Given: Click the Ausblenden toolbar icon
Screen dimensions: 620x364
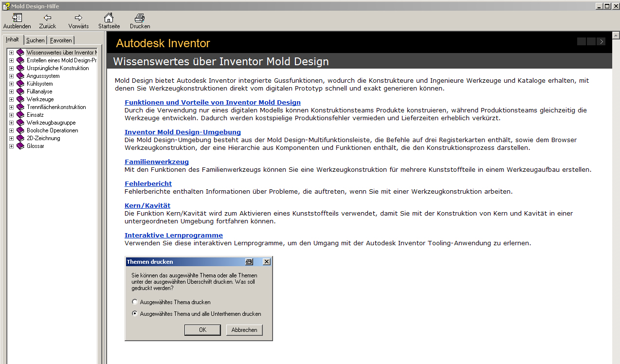Looking at the screenshot, I should [17, 18].
